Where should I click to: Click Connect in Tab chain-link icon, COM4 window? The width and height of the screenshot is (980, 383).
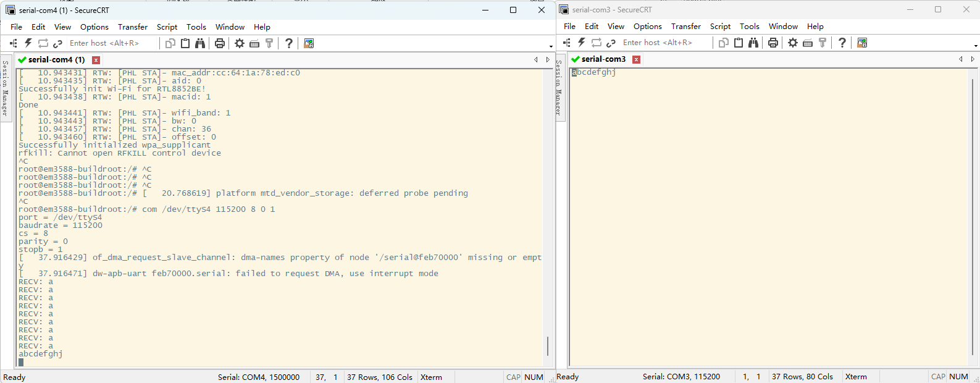[x=57, y=43]
